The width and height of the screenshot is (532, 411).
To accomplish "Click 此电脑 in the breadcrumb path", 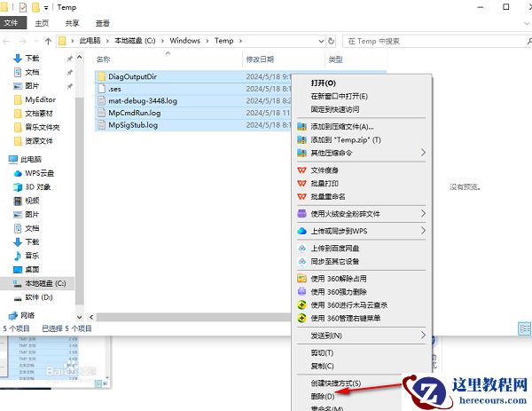I will [x=90, y=41].
